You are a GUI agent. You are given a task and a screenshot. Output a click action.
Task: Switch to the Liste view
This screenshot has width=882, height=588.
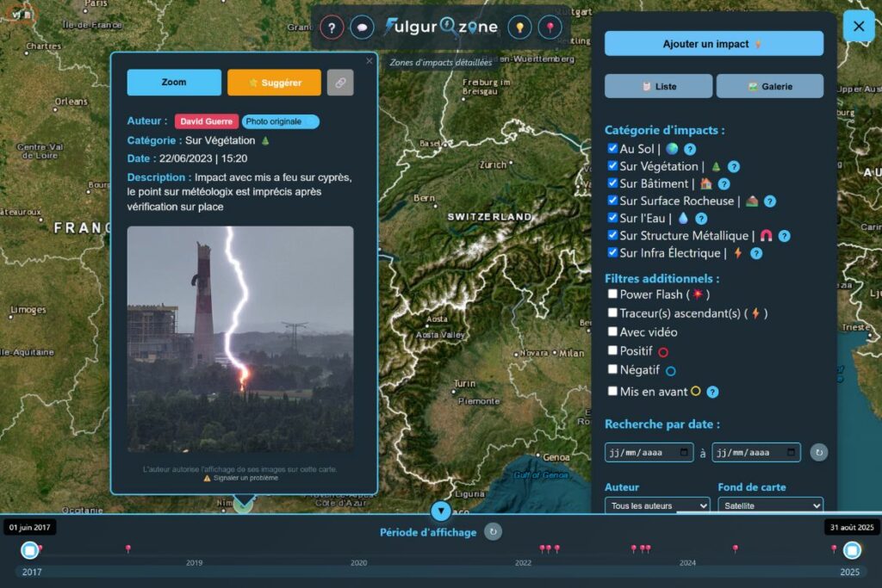pos(658,86)
